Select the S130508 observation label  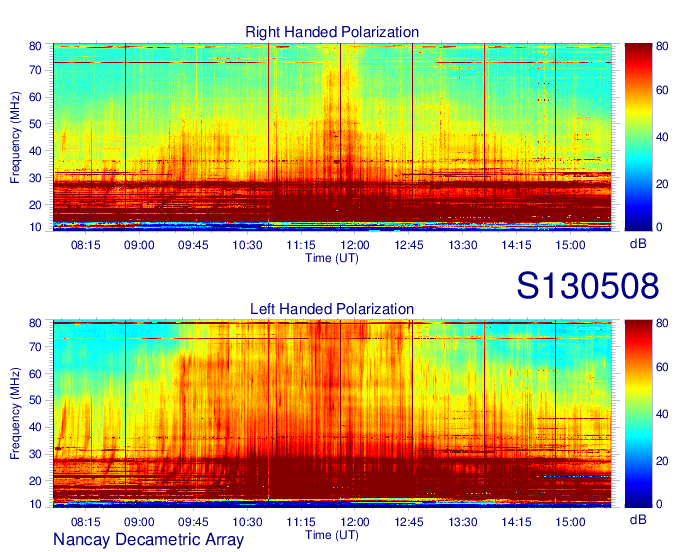click(x=588, y=286)
